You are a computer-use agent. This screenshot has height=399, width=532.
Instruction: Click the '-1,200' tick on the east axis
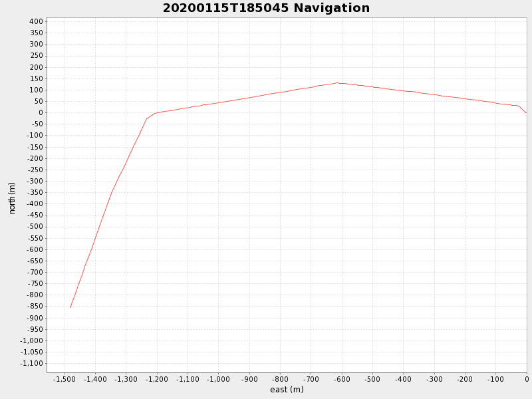157,379
